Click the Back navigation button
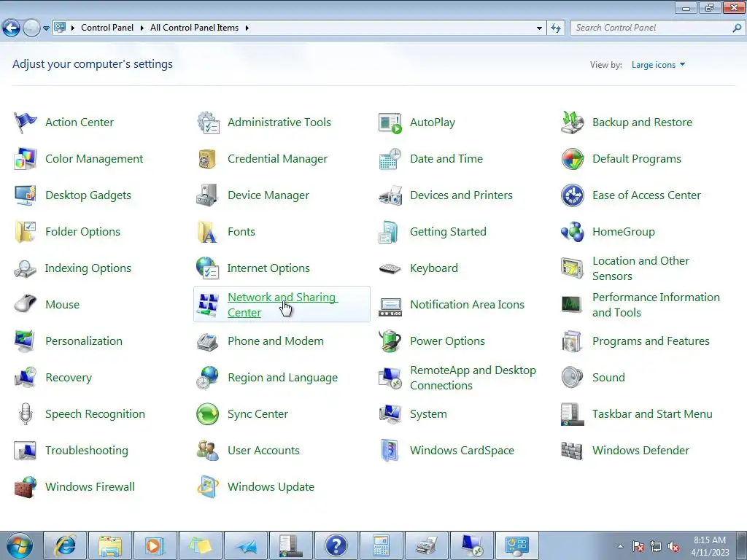 12,28
